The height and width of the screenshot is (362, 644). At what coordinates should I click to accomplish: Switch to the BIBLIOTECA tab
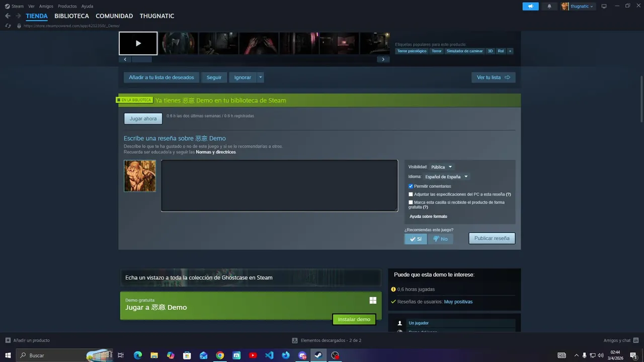point(71,16)
